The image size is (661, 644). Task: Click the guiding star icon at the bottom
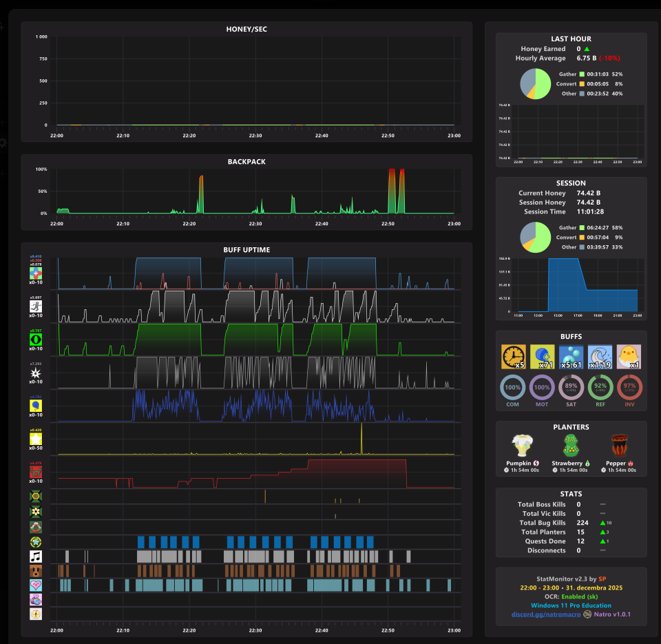36,614
